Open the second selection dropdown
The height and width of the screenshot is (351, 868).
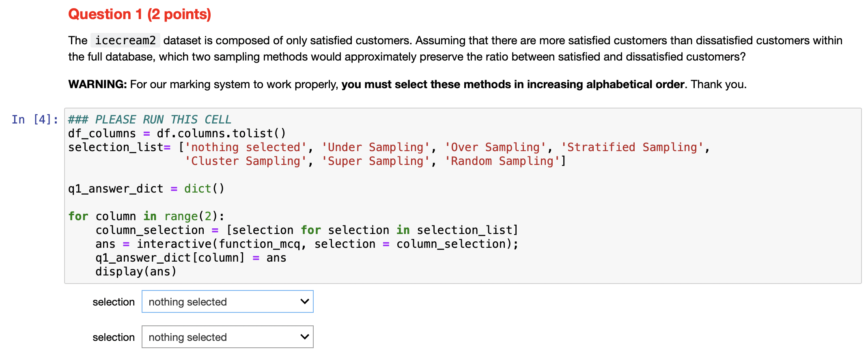tap(227, 337)
